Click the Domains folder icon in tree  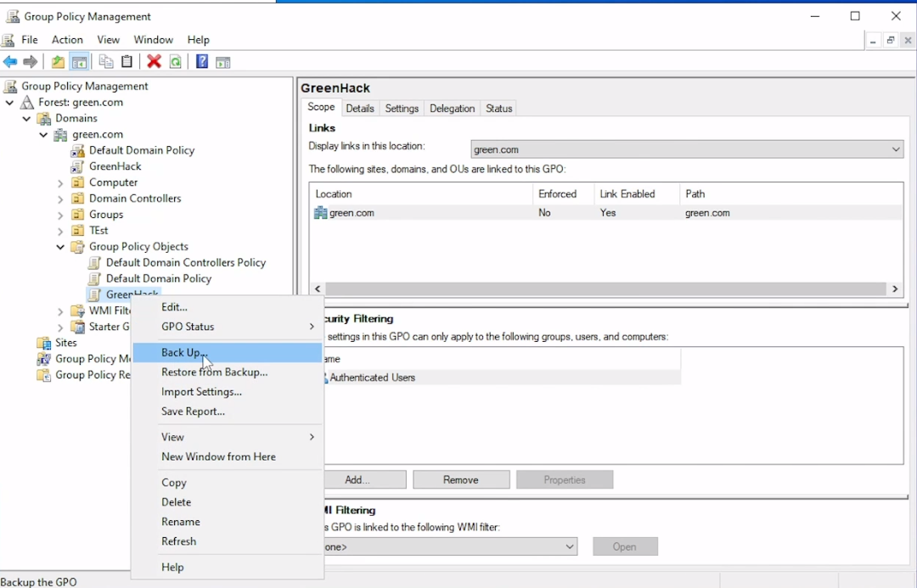44,118
